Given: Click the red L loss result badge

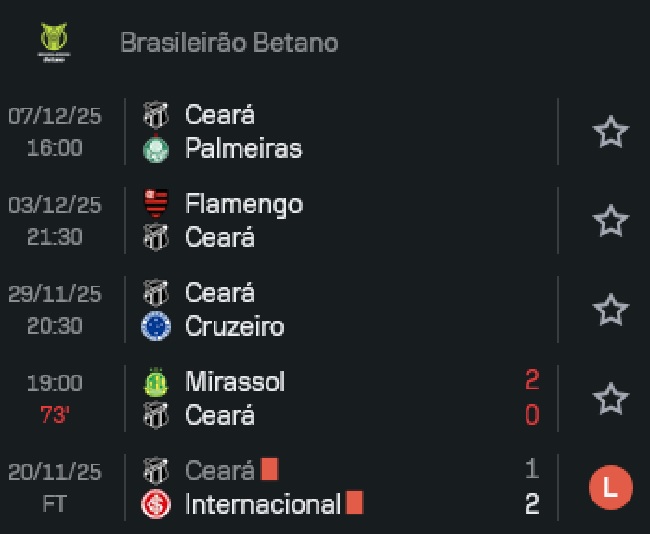Looking at the screenshot, I should [x=610, y=488].
